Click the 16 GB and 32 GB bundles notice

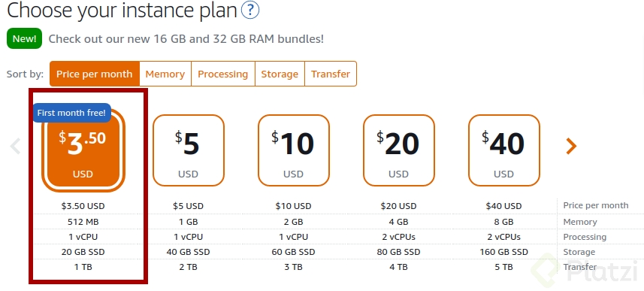186,39
